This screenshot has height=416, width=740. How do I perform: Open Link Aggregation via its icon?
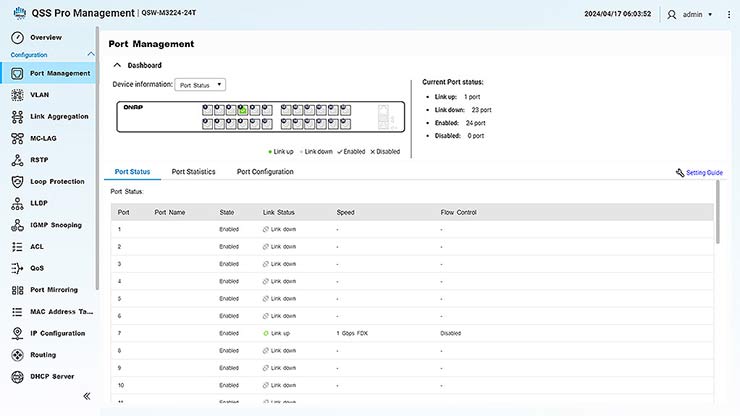(17, 116)
